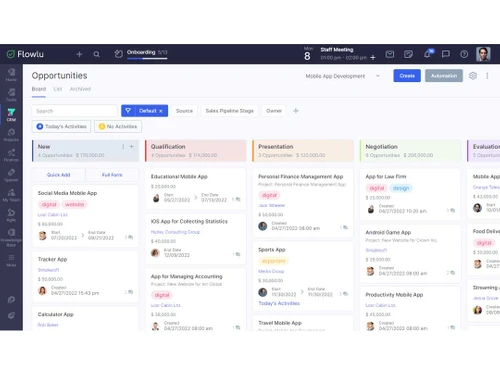
Task: Click the Opportunities search field
Action: (x=75, y=111)
